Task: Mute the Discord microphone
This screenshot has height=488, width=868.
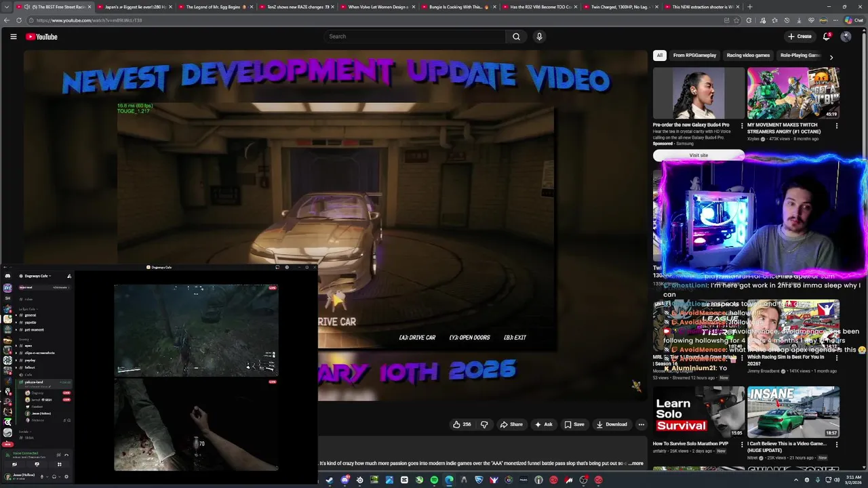Action: click(42, 476)
